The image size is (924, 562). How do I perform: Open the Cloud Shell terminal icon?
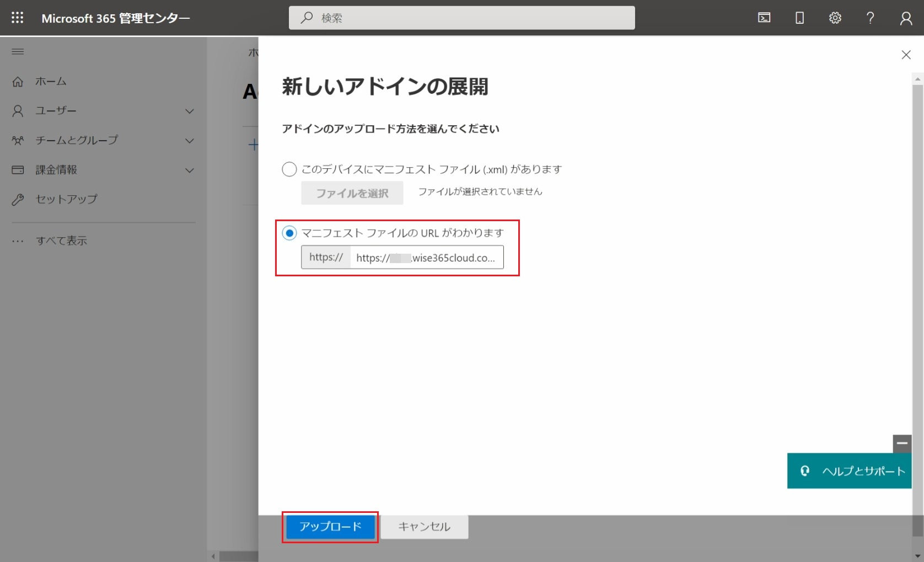[764, 18]
